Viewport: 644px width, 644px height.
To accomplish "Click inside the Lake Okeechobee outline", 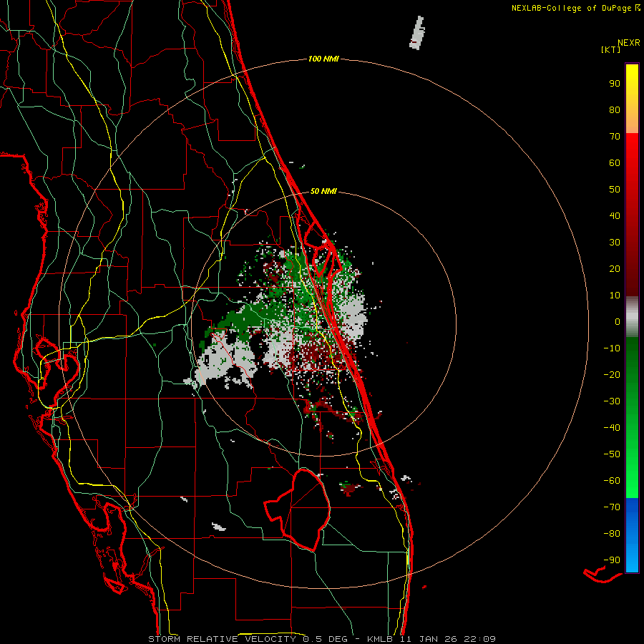I will 304,509.
